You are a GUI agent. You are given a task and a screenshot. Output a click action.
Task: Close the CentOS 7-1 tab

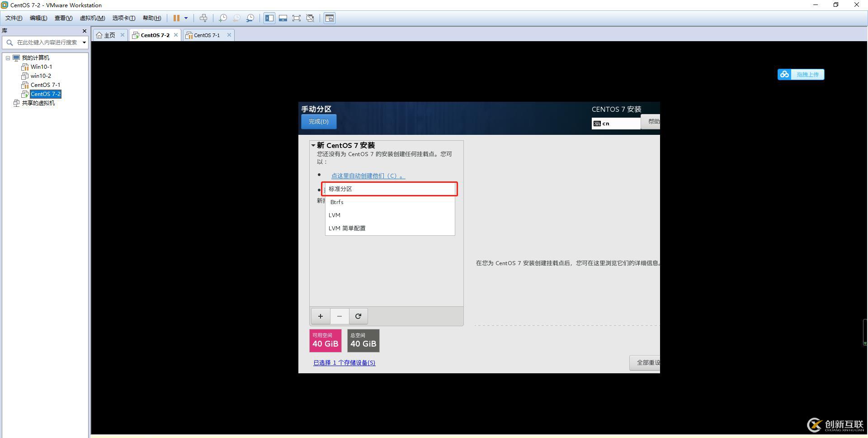[229, 35]
